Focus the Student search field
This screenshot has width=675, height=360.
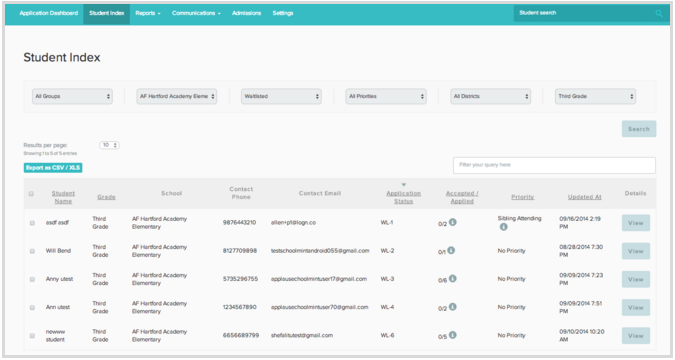tap(585, 13)
